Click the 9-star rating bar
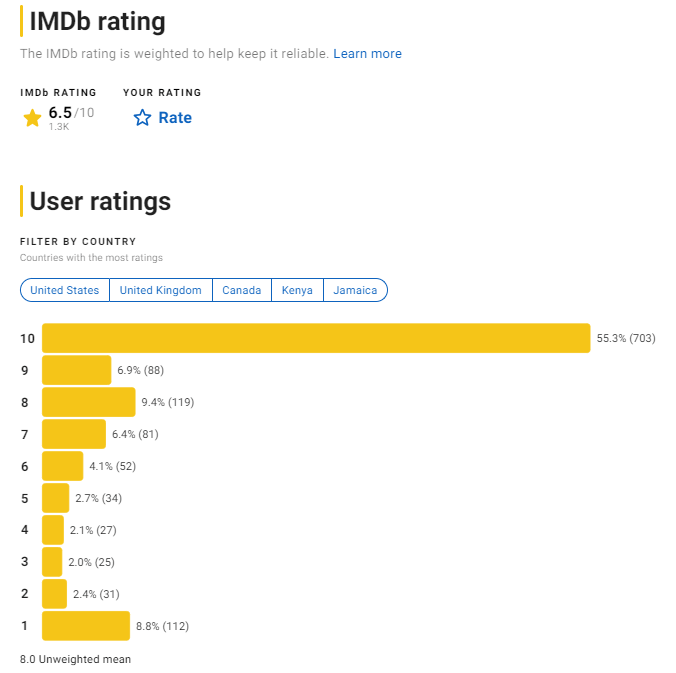The image size is (676, 673). (x=76, y=370)
